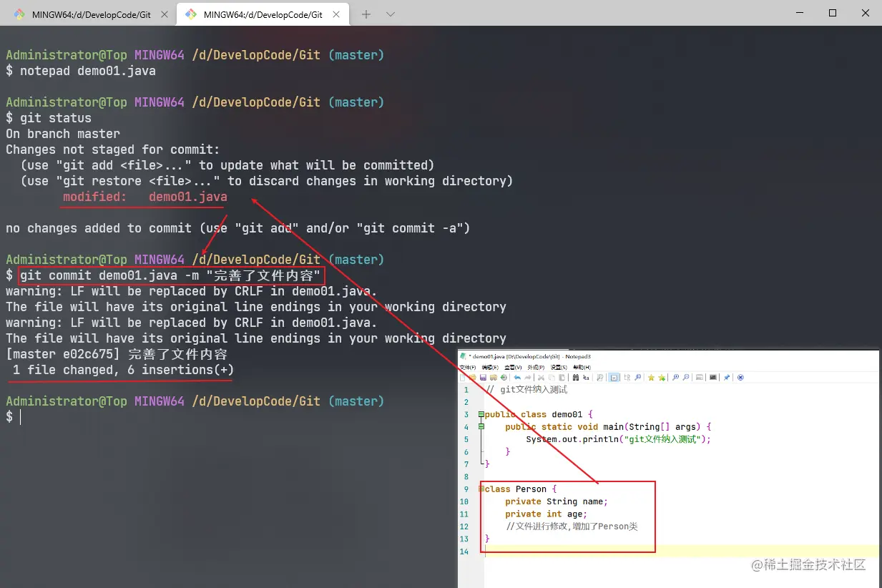Click the '// git文件纳入测试' comment on line 1
This screenshot has height=588, width=882.
526,390
